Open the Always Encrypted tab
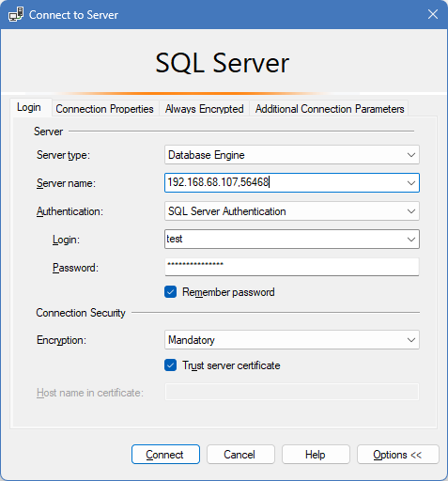Screen dimensions: 448x481 (x=204, y=109)
